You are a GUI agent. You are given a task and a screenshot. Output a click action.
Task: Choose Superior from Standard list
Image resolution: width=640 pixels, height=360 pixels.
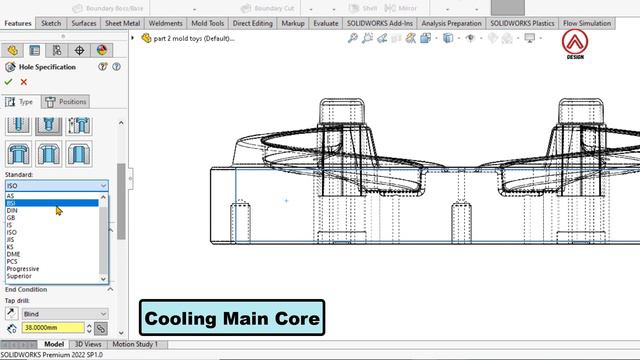click(52, 276)
